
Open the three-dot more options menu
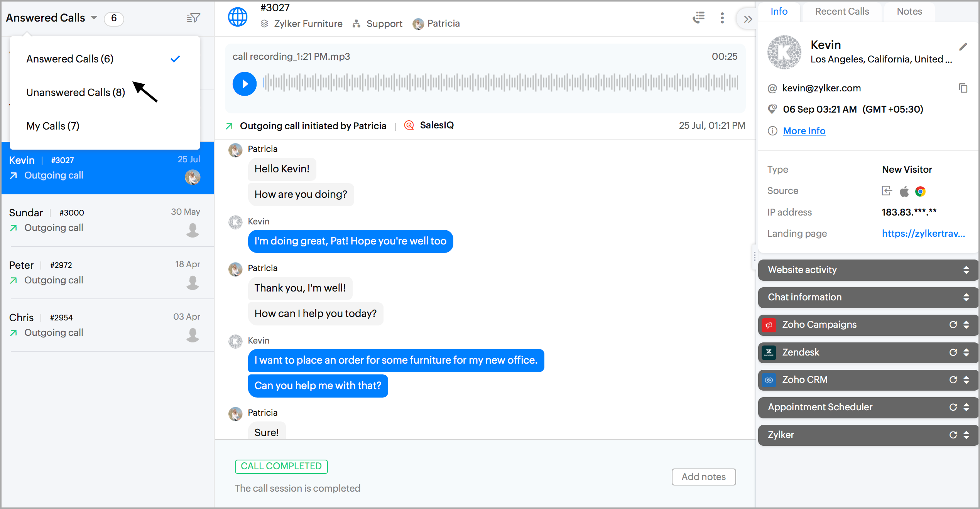pos(722,18)
